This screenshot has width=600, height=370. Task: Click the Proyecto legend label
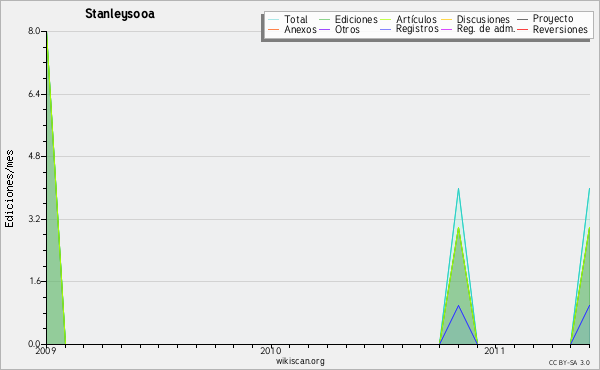[x=553, y=19]
